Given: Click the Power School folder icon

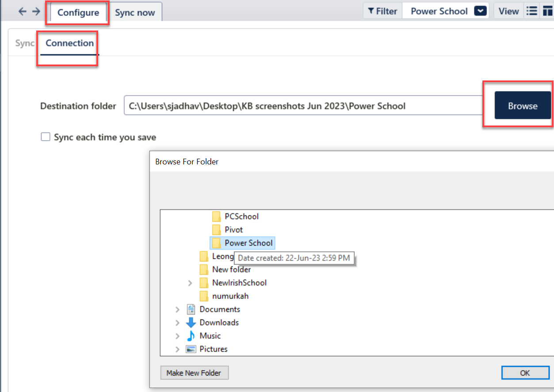Looking at the screenshot, I should pyautogui.click(x=216, y=243).
